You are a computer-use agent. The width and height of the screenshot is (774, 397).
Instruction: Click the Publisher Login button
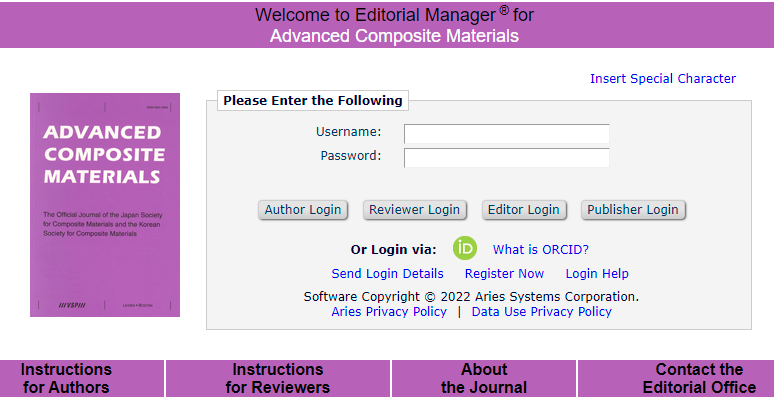tap(633, 210)
